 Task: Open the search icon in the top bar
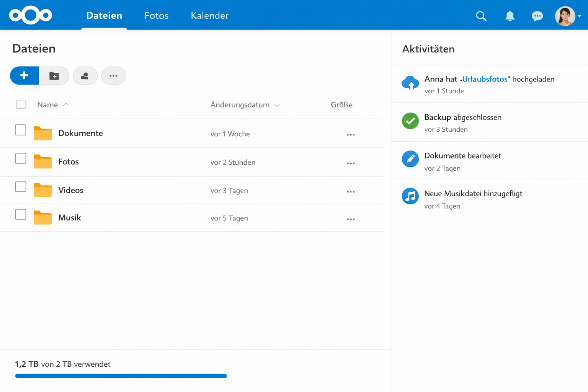(481, 16)
